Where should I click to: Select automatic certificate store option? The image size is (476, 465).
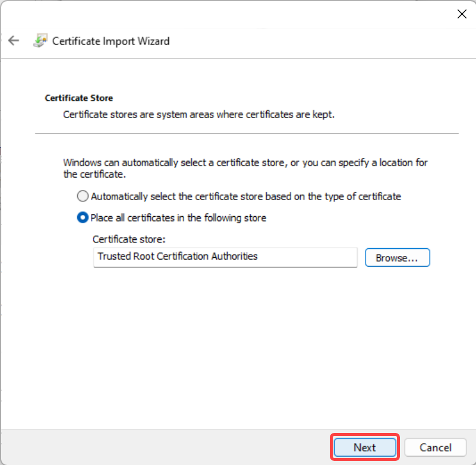(83, 196)
